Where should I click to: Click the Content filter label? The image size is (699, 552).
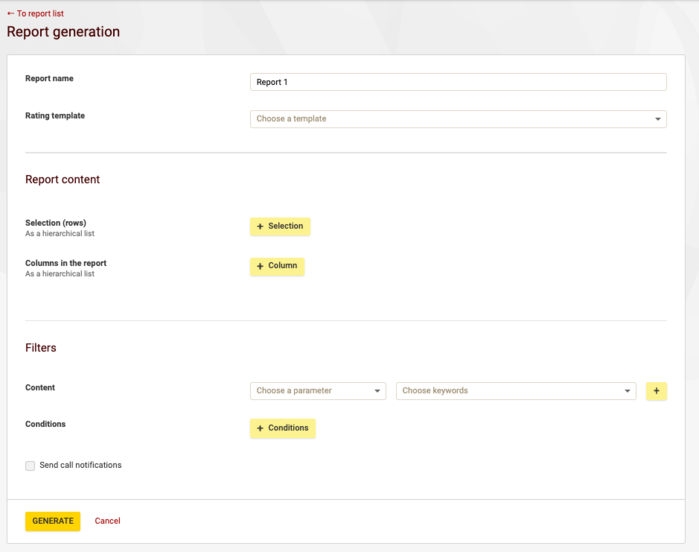tap(40, 387)
